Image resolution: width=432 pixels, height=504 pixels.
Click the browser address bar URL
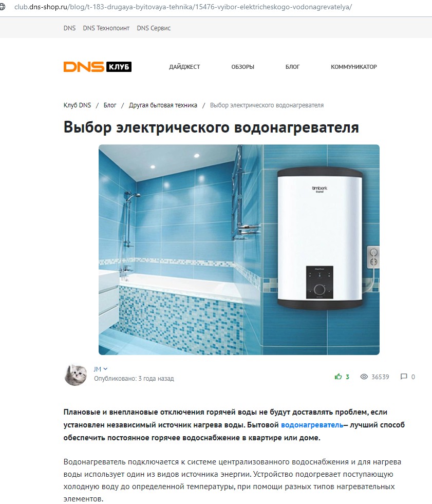(x=183, y=7)
